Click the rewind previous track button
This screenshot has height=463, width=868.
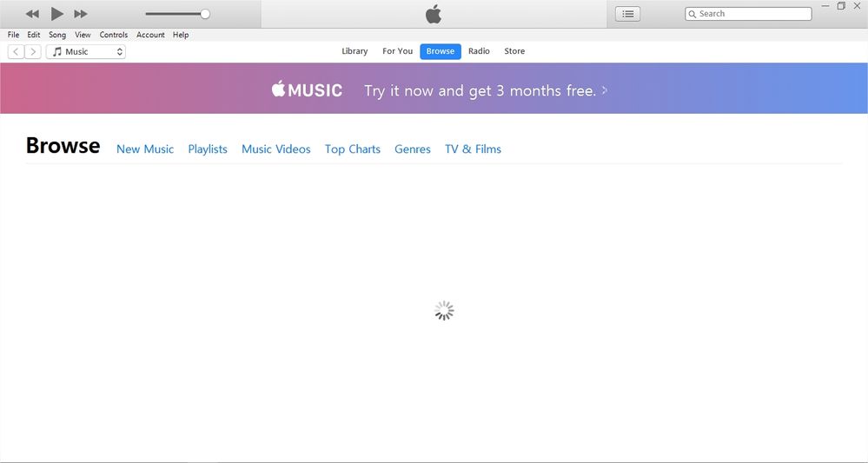[x=32, y=14]
